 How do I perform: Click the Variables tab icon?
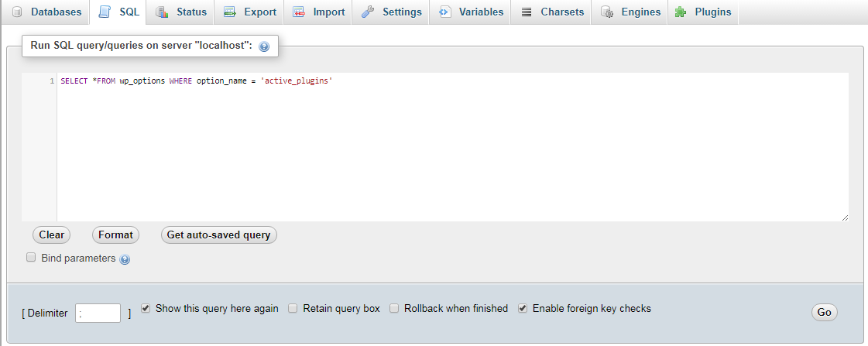444,12
